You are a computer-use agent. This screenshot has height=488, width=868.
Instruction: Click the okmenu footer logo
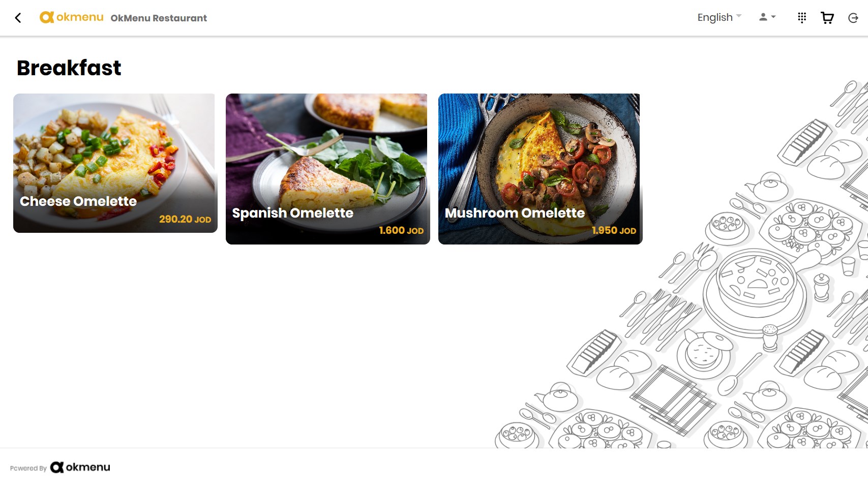(80, 467)
